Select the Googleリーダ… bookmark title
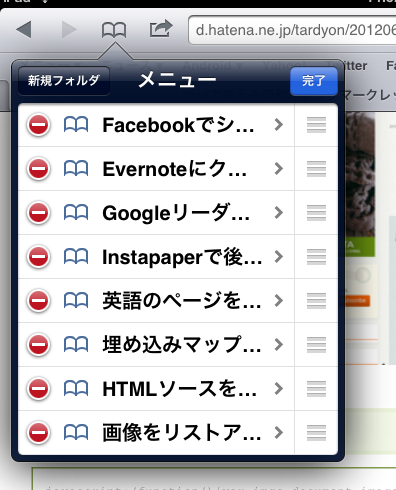The width and height of the screenshot is (396, 490). (176, 213)
